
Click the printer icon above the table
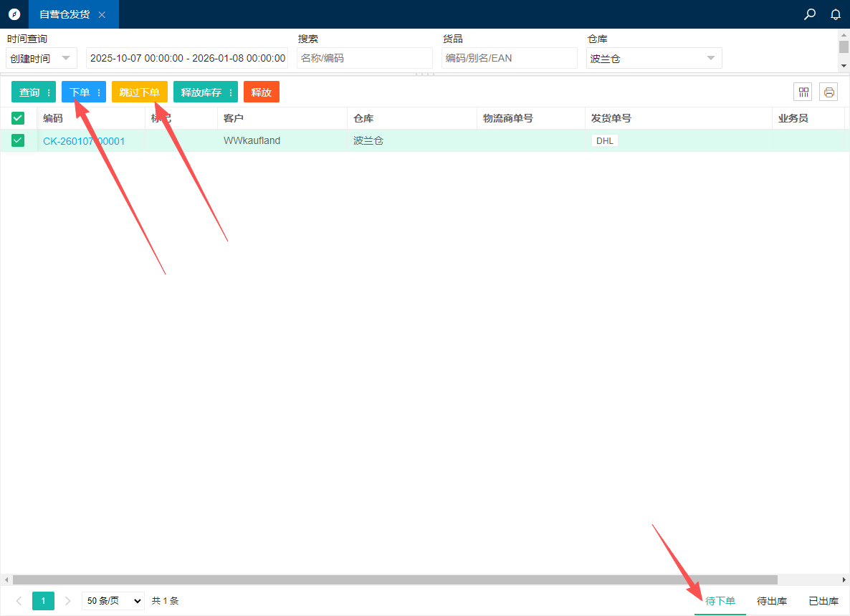[828, 92]
